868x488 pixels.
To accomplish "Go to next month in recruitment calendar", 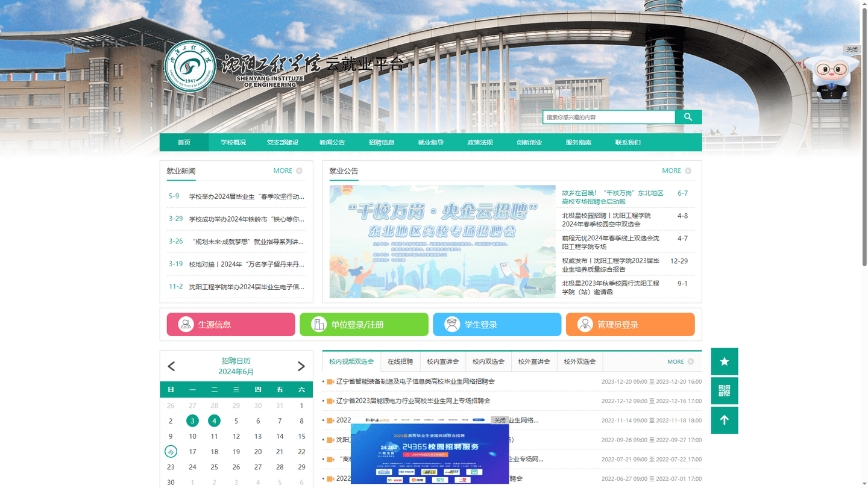I will [x=301, y=366].
